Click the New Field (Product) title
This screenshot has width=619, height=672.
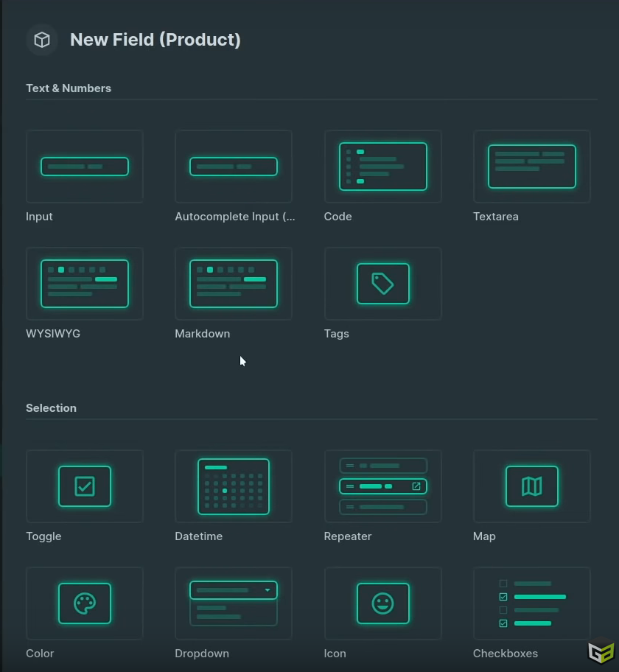(155, 40)
